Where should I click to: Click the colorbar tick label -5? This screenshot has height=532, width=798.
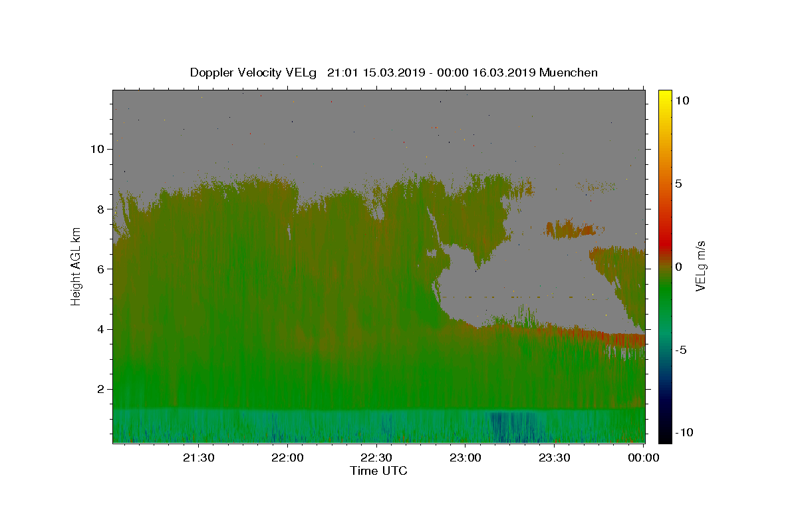pyautogui.click(x=680, y=350)
